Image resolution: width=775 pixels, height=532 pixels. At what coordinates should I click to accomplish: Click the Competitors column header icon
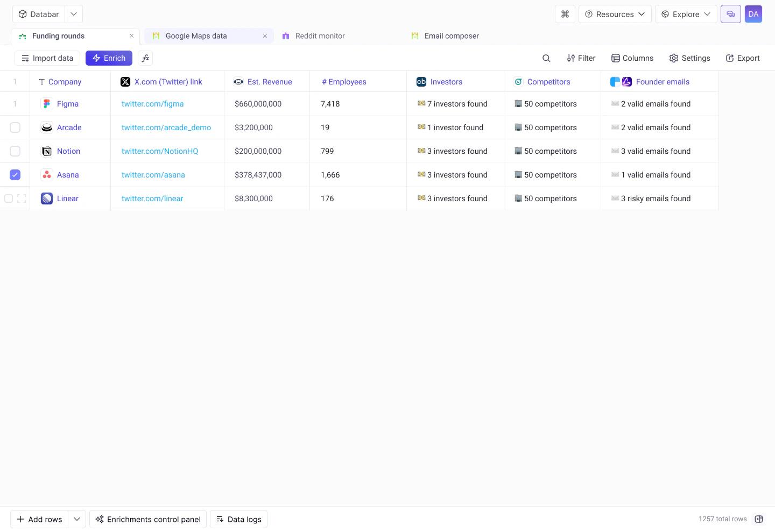[518, 82]
